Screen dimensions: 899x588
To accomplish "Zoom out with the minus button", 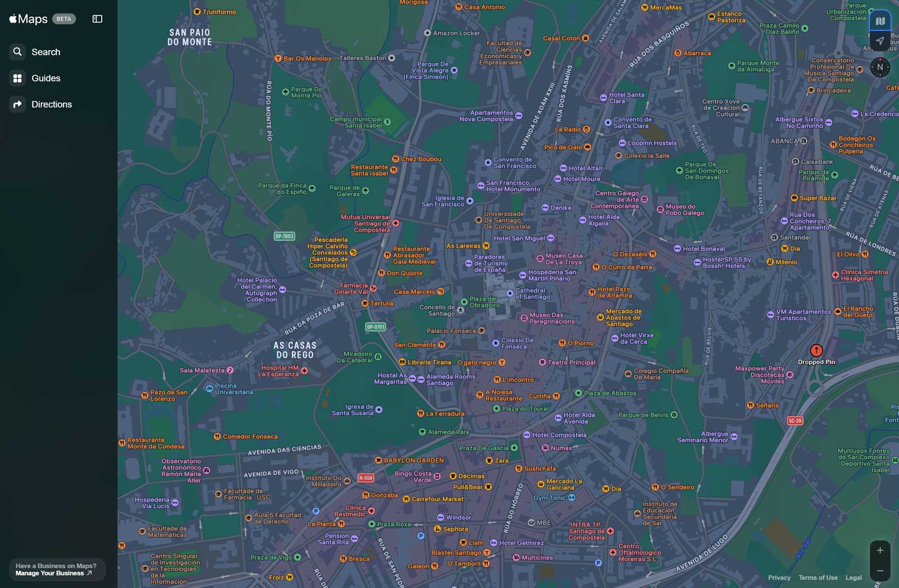I will 880,571.
